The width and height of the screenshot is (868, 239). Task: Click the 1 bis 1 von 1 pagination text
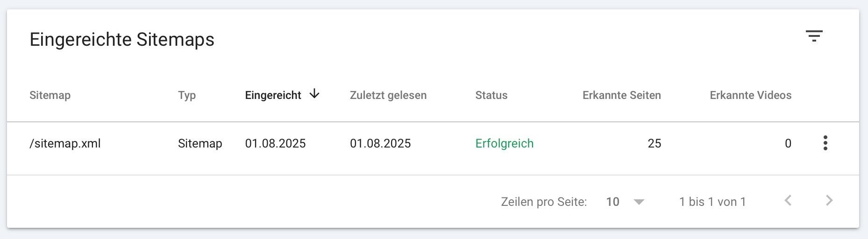tap(712, 202)
